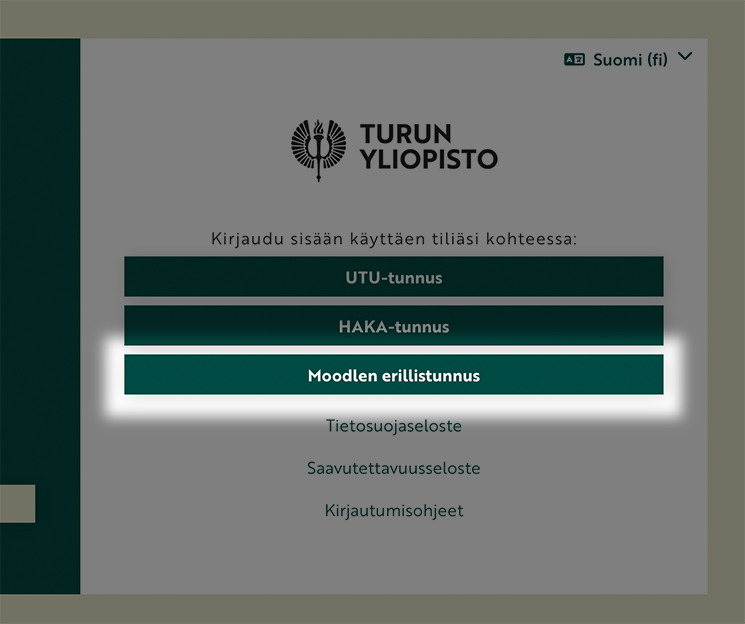Click the 'Kirjaudu sisään käyttäen tiliäsi' heading
This screenshot has height=624, width=745.
point(393,240)
